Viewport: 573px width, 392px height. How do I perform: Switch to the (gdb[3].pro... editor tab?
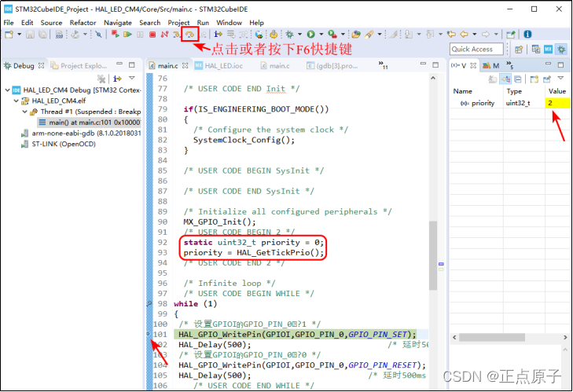point(332,66)
